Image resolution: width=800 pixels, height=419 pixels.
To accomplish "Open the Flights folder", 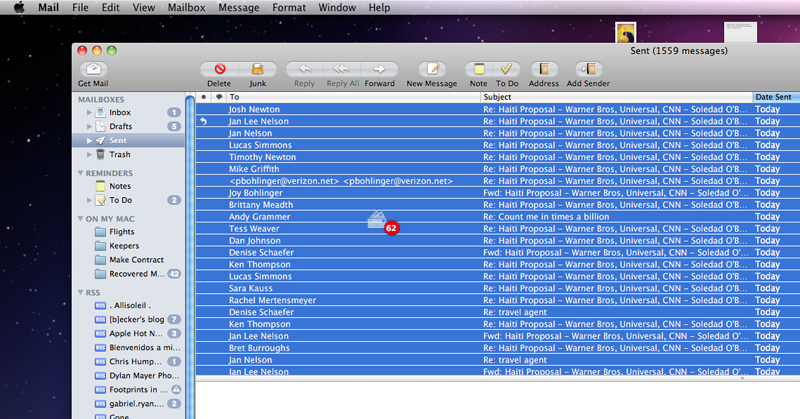I will pyautogui.click(x=121, y=232).
